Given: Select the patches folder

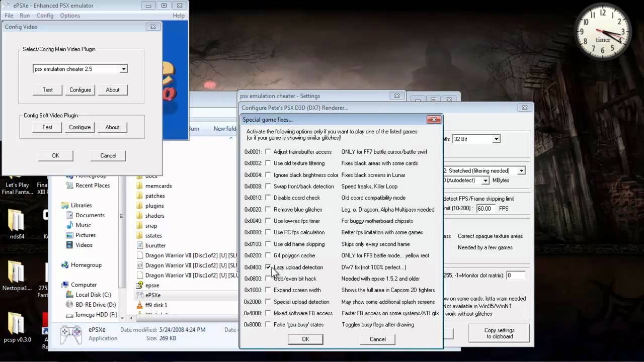Looking at the screenshot, I should 155,196.
